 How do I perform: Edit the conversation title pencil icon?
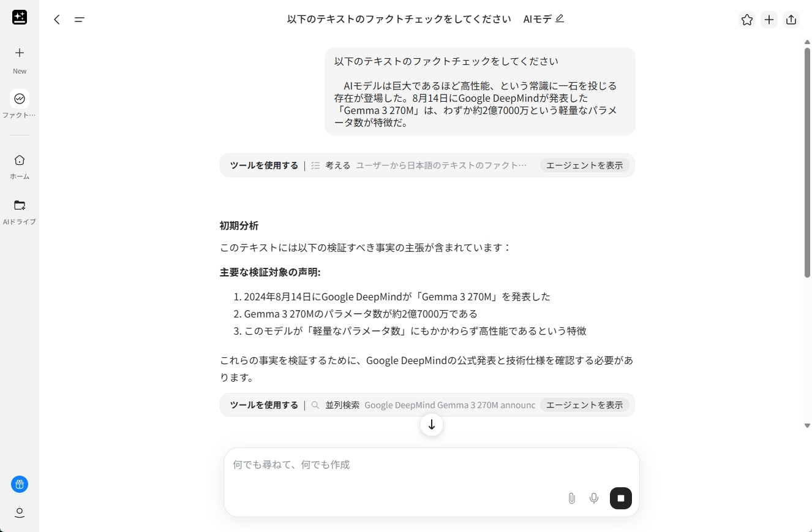(559, 18)
